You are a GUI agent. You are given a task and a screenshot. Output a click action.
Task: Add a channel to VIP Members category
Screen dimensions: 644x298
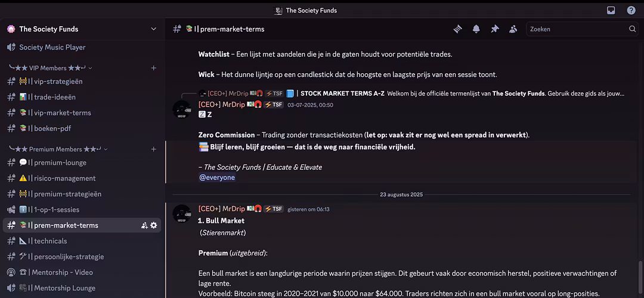click(153, 68)
